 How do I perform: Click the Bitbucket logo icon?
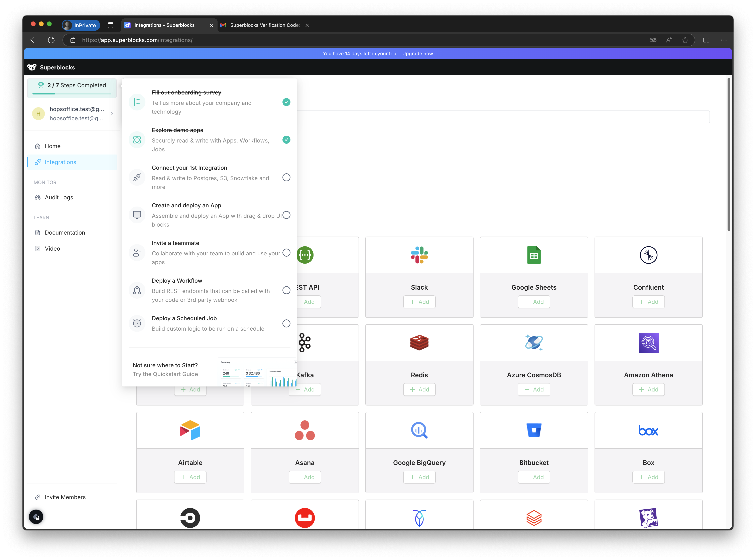[534, 430]
